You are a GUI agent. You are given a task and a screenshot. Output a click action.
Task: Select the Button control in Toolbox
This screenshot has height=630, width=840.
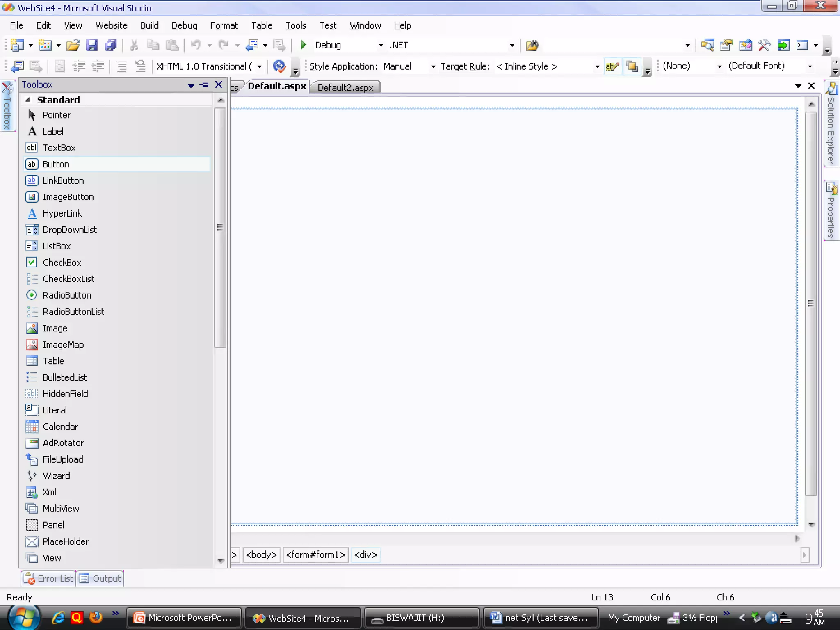coord(56,164)
